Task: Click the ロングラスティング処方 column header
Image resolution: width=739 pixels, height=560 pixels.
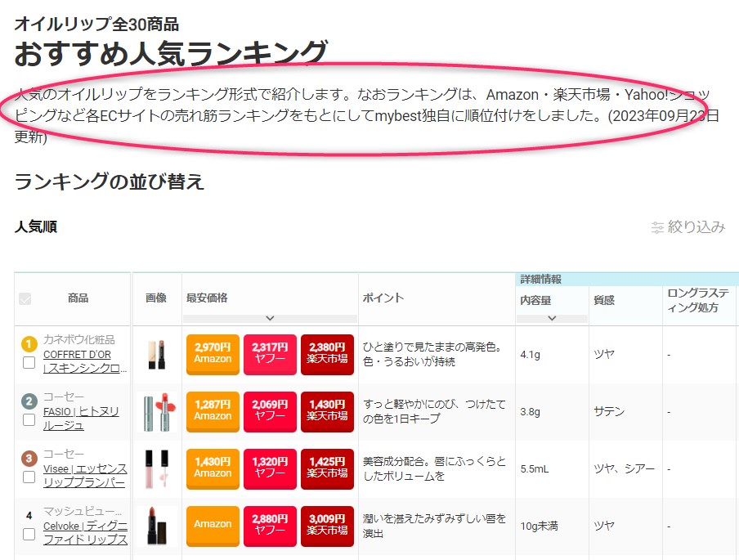Action: (x=697, y=300)
